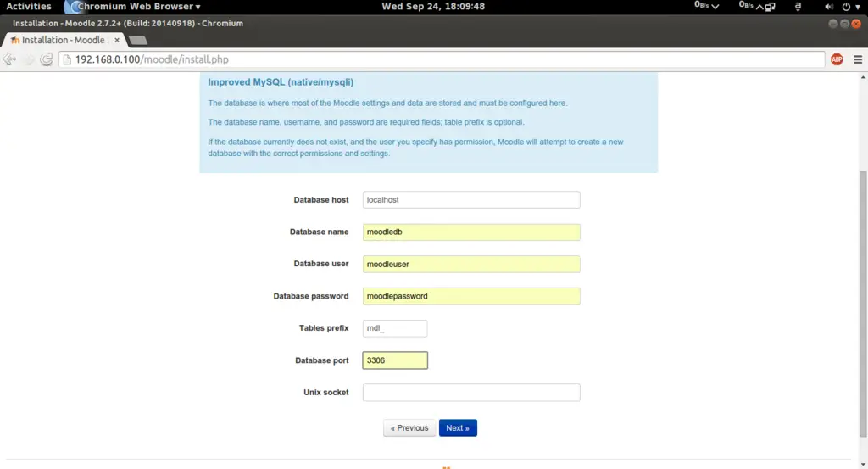Click the browser forward arrow
Image resolution: width=868 pixels, height=469 pixels.
[29, 59]
